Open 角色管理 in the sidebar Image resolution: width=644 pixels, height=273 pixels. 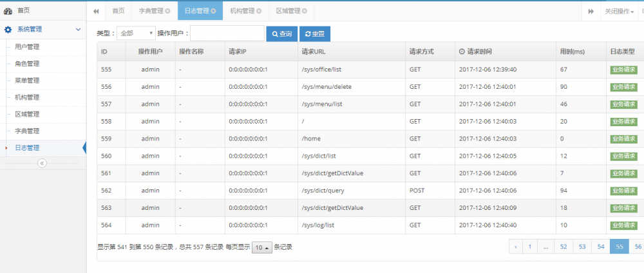coord(43,64)
